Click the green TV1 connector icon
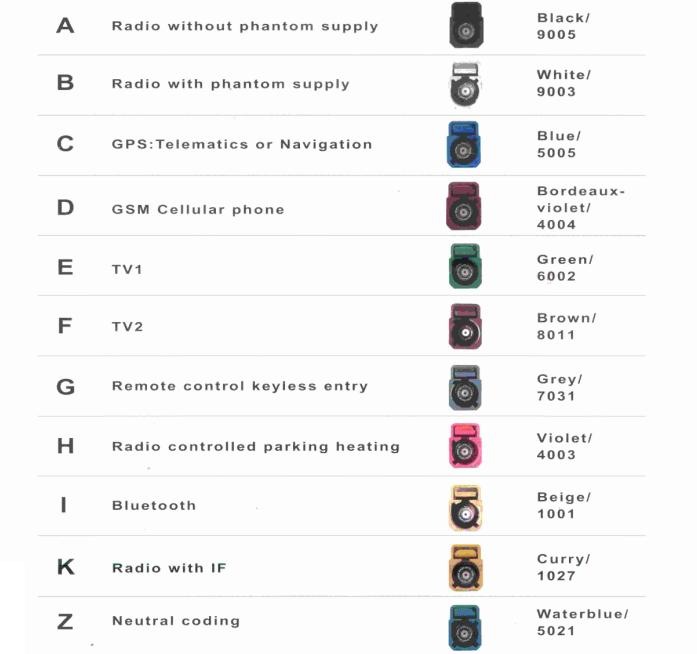Screen dimensions: 697x654 coord(465,266)
